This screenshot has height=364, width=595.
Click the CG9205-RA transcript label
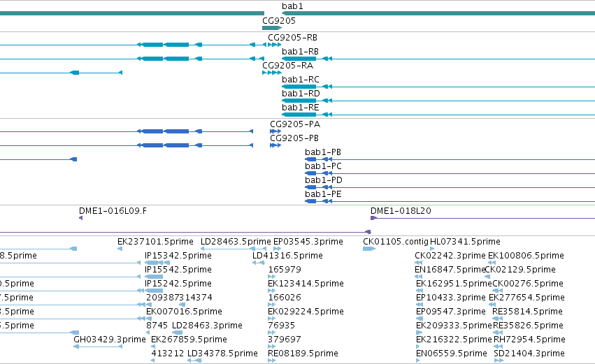tap(287, 66)
